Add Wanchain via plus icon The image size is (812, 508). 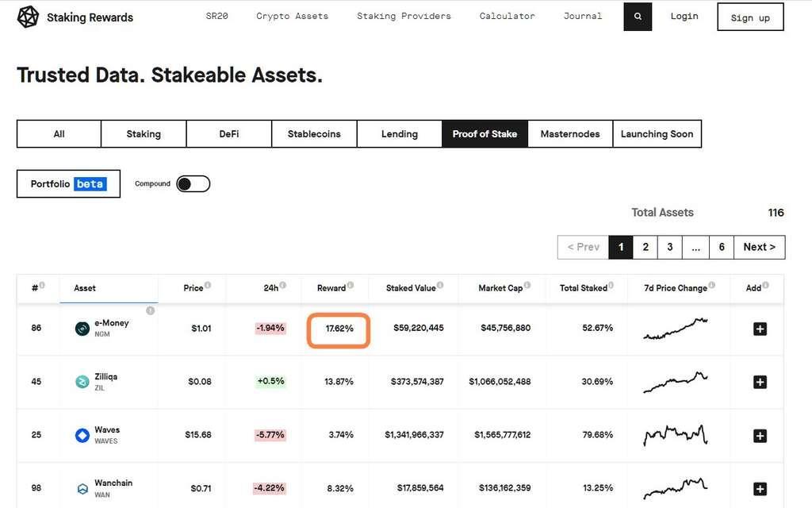coord(759,488)
